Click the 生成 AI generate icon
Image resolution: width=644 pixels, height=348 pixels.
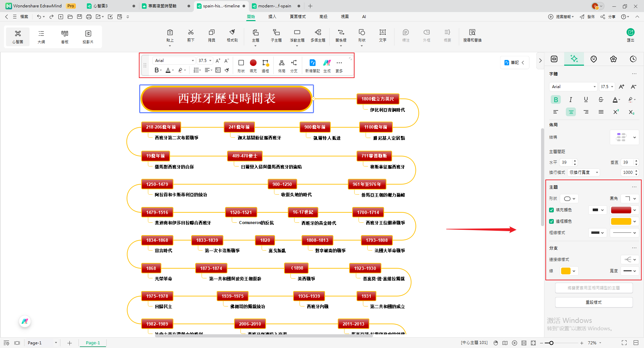click(327, 65)
